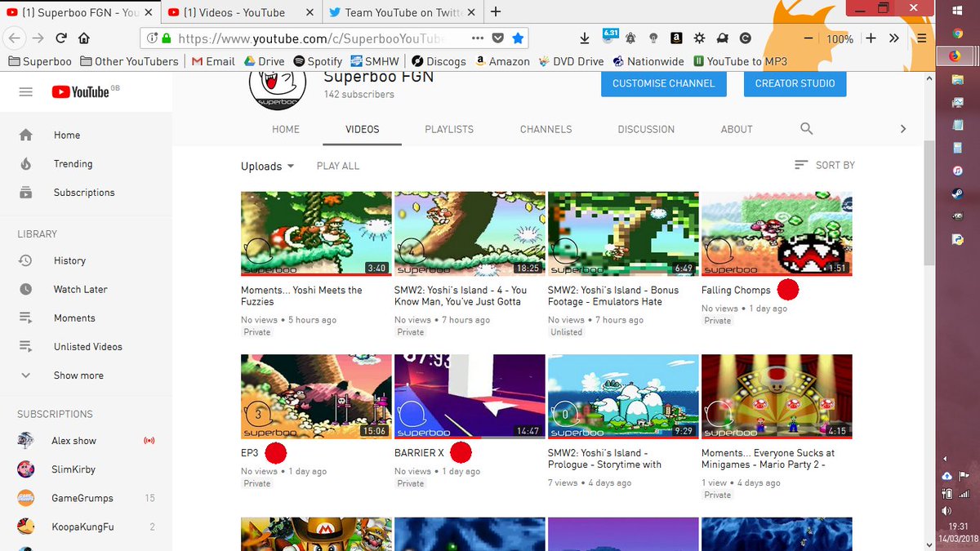Reload the page with the refresh icon
980x551 pixels.
[x=60, y=38]
